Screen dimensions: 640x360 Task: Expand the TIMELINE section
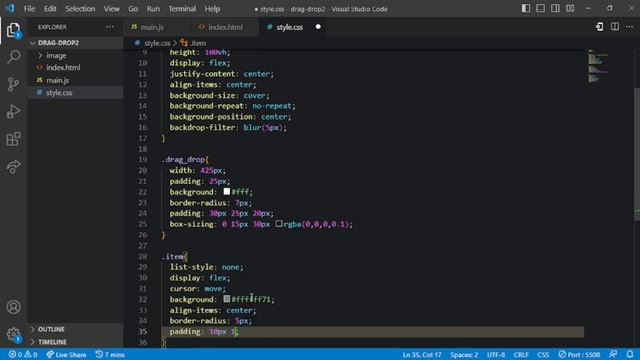pyautogui.click(x=76, y=342)
